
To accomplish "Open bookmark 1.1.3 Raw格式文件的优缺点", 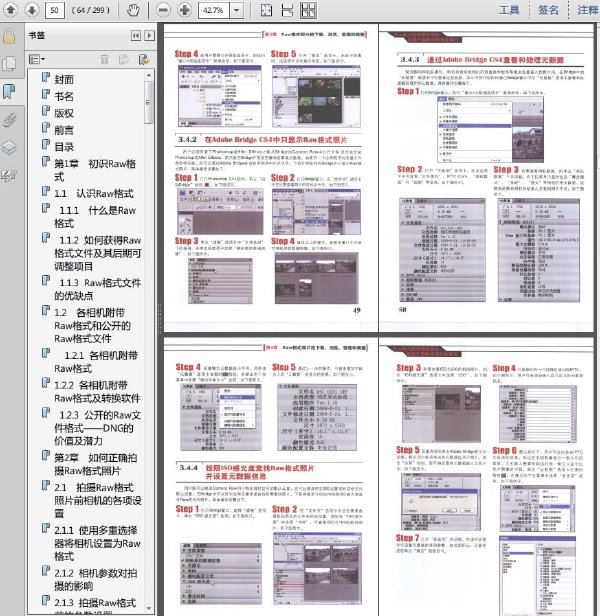I will (97, 289).
